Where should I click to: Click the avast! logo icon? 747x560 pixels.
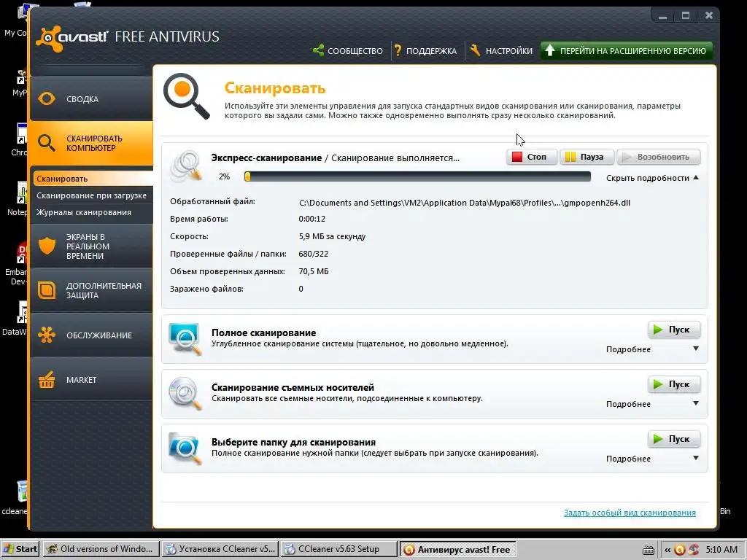point(50,38)
